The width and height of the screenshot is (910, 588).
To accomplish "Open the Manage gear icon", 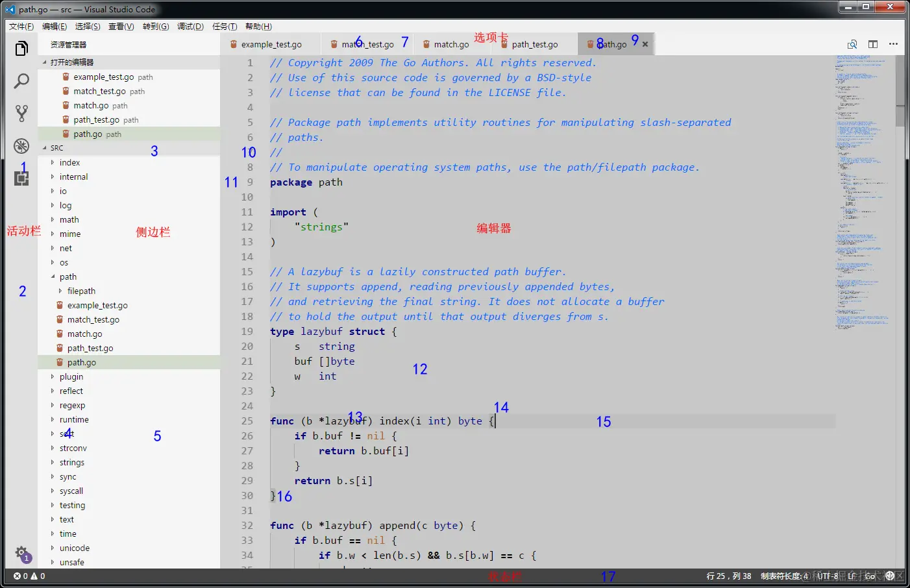I will tap(21, 554).
